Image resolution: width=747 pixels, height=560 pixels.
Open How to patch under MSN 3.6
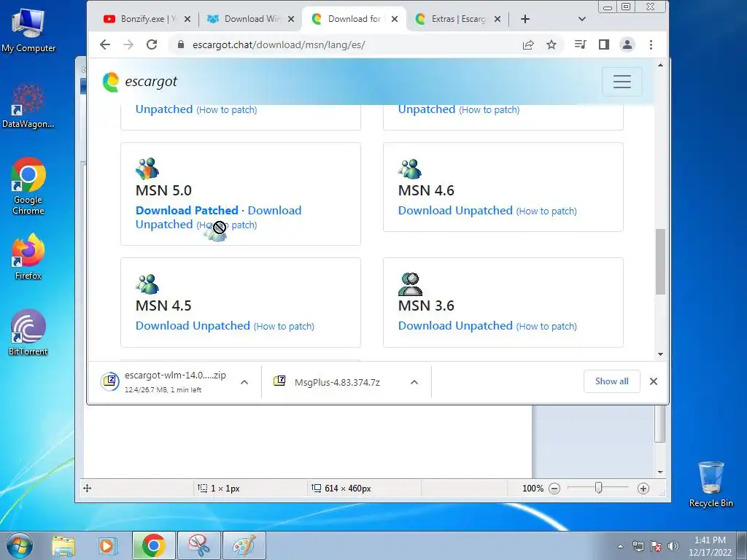pos(546,327)
